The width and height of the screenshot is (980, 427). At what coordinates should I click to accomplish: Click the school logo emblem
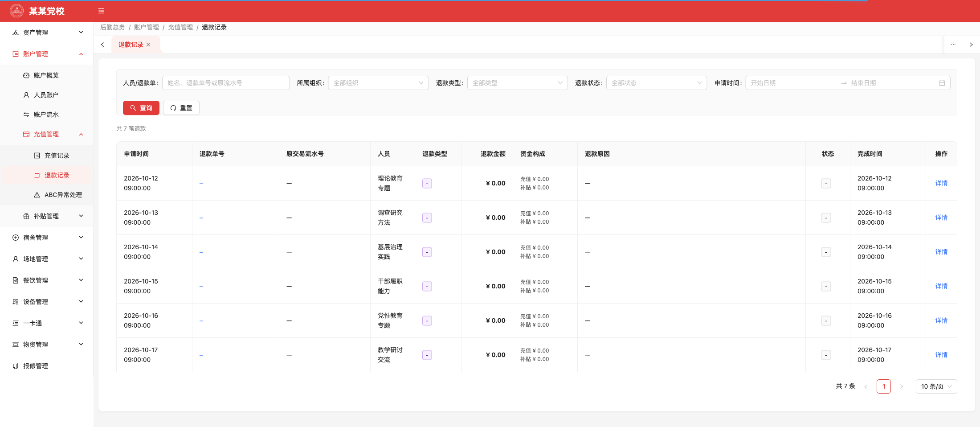(16, 11)
